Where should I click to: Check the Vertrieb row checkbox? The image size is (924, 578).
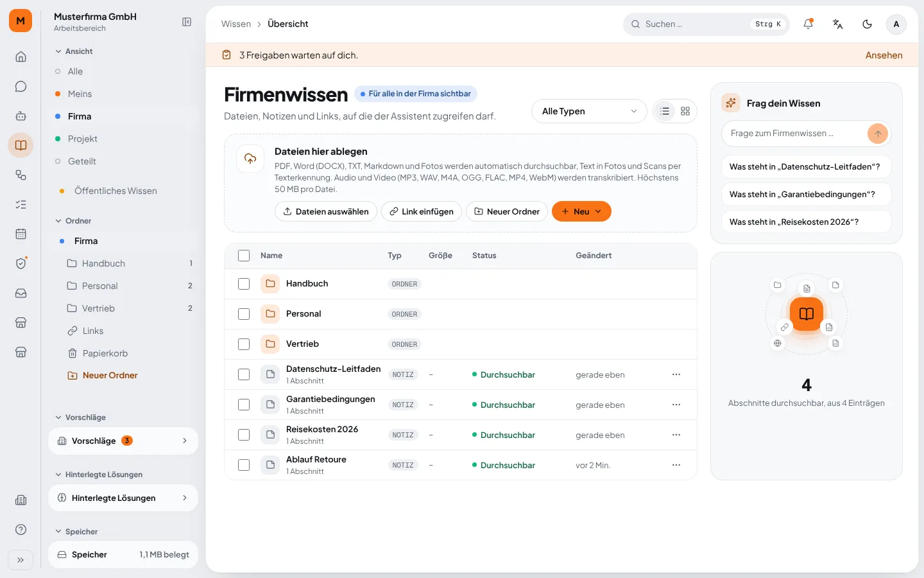244,344
